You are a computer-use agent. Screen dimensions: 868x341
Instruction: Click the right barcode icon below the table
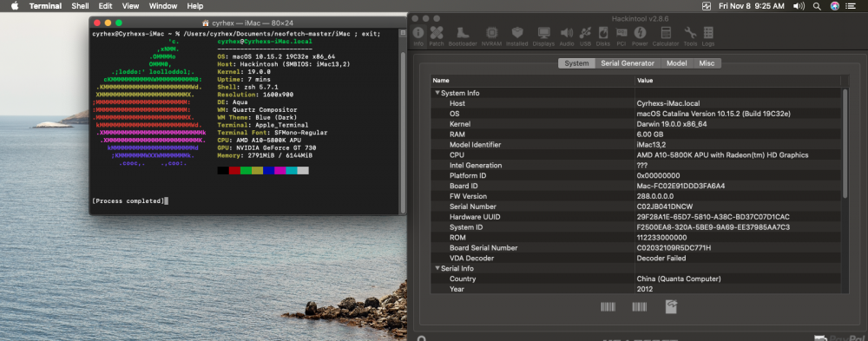click(x=640, y=306)
